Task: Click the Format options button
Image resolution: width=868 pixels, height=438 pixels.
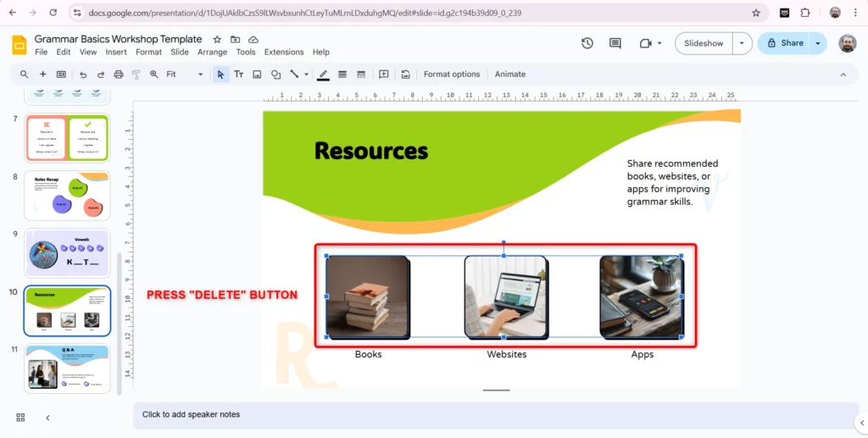Action: (x=451, y=75)
